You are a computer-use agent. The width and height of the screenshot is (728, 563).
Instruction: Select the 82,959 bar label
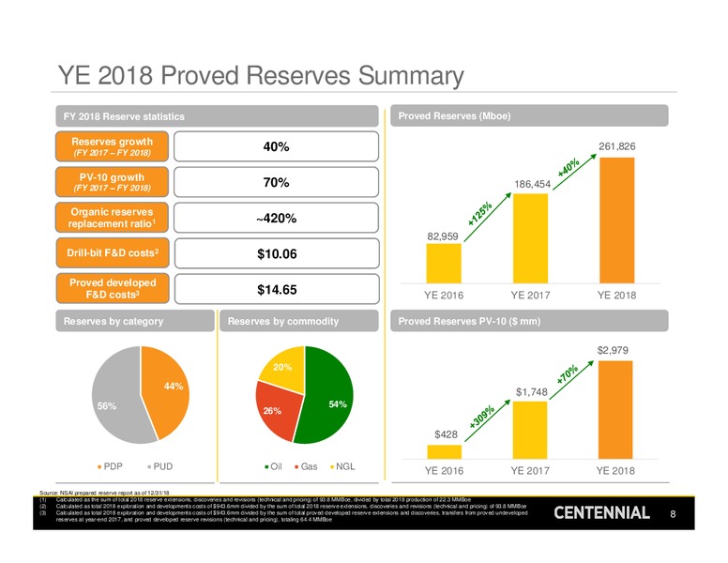click(443, 236)
